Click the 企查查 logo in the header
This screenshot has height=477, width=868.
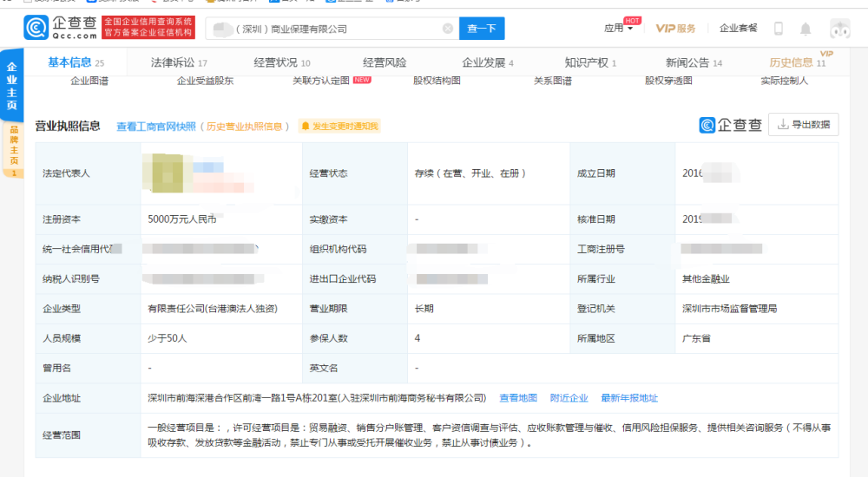click(61, 29)
